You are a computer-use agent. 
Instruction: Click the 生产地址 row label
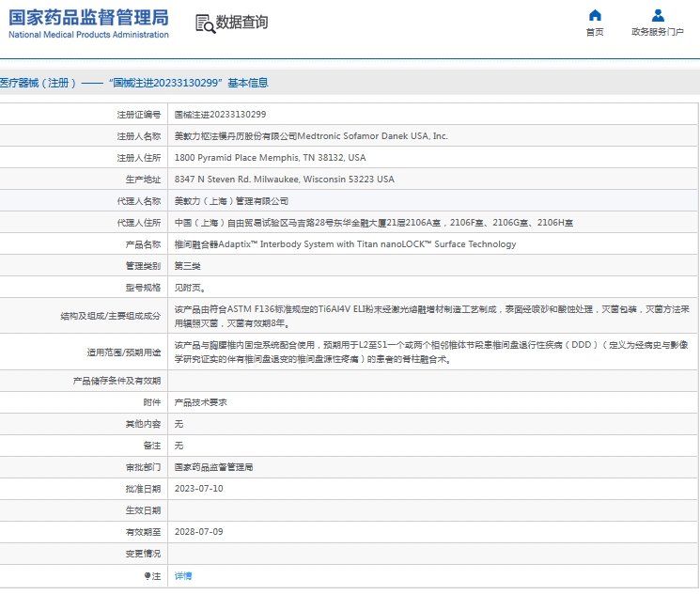143,180
